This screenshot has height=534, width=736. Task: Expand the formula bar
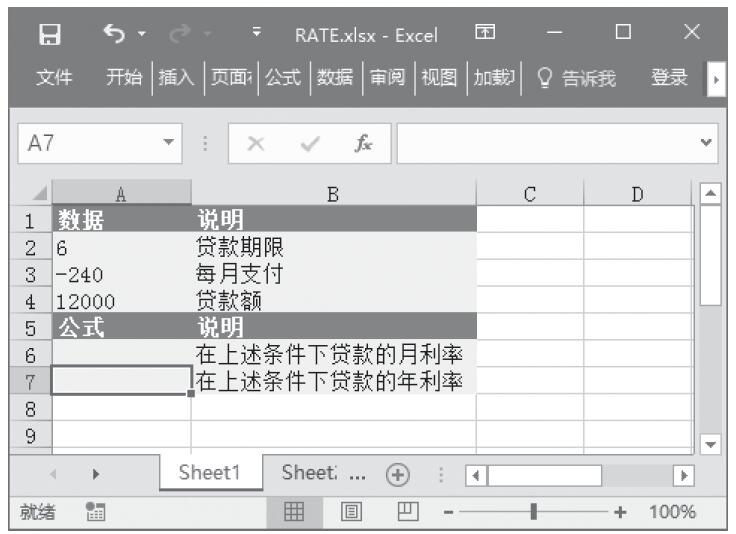coord(707,144)
